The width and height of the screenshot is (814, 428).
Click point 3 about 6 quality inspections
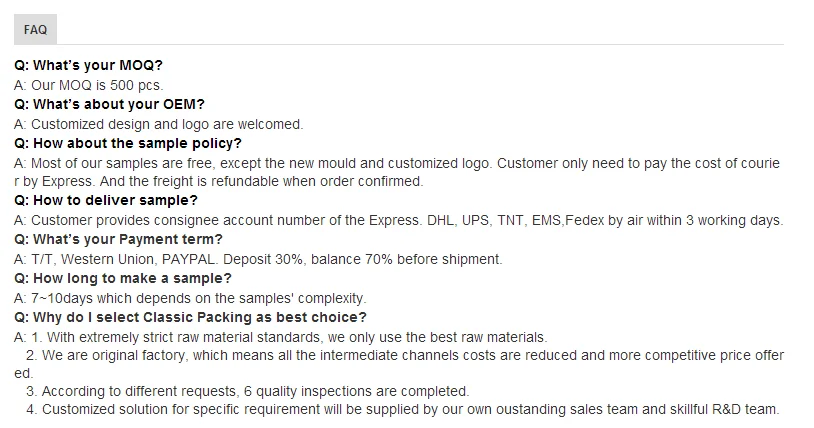(247, 391)
